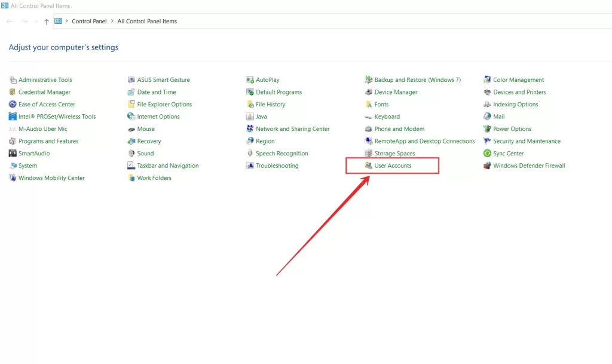
Task: Select the SmartAudio icon
Action: pyautogui.click(x=13, y=154)
